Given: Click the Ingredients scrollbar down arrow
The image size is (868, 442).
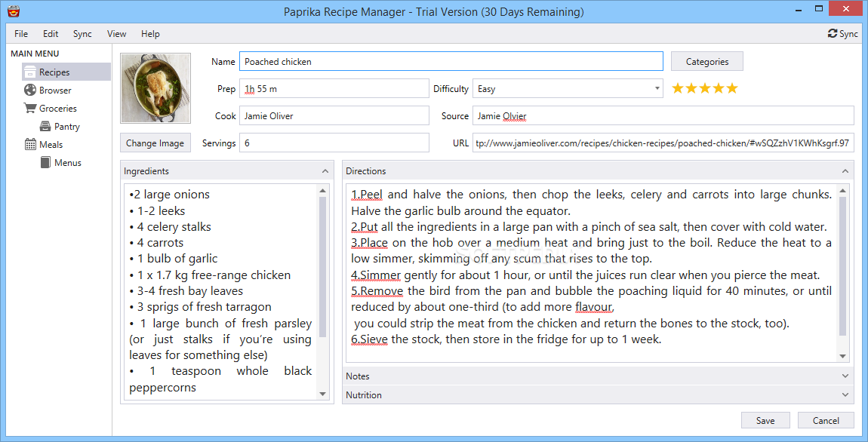Looking at the screenshot, I should point(323,394).
